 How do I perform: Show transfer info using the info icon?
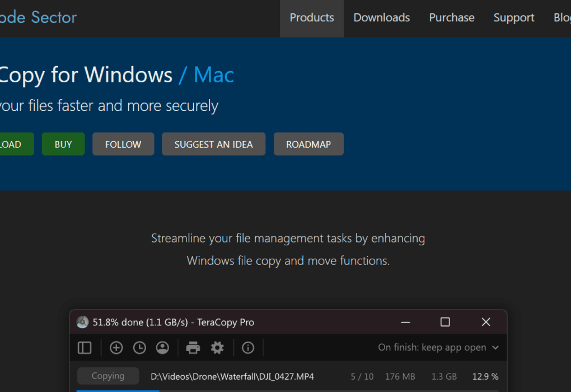point(247,348)
